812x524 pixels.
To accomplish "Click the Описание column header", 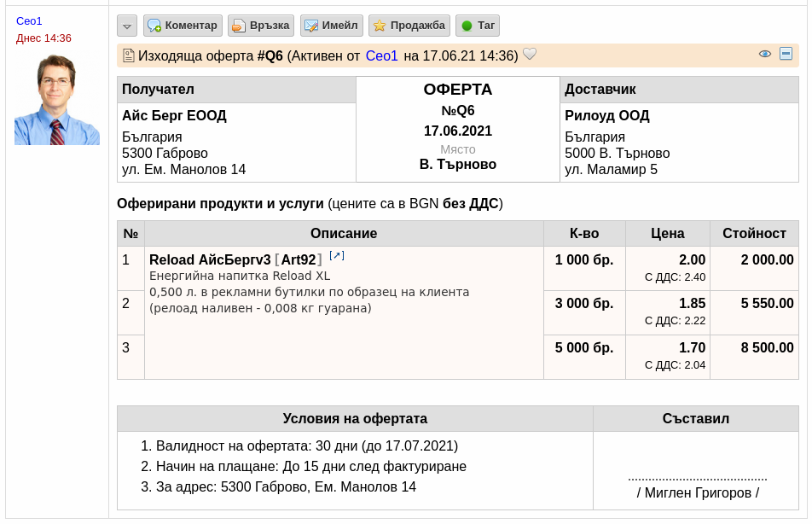I will tap(344, 233).
